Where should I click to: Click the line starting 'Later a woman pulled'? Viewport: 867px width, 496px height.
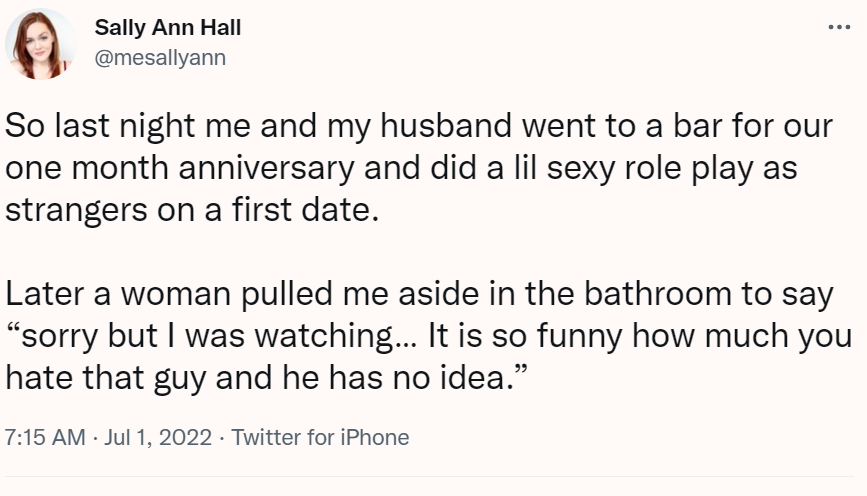(418, 296)
